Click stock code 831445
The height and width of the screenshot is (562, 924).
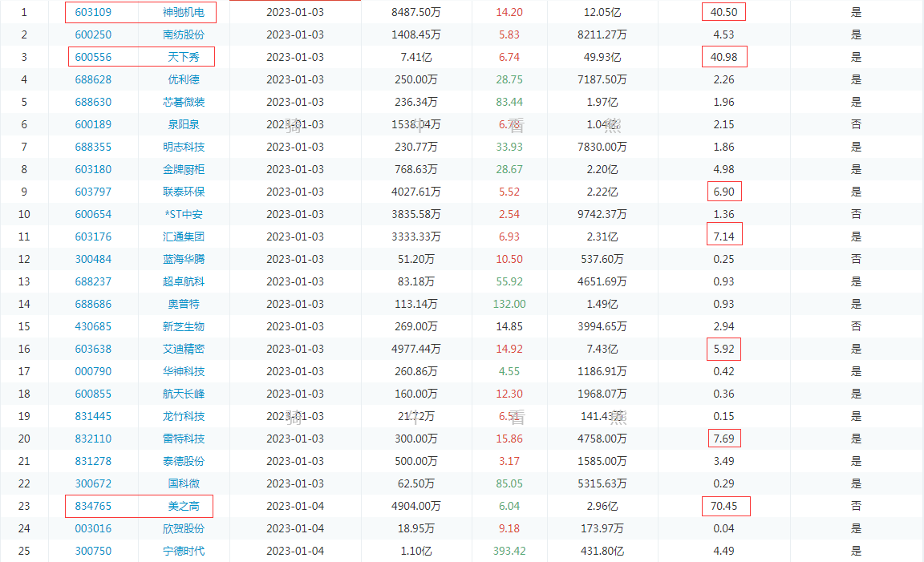pos(93,416)
